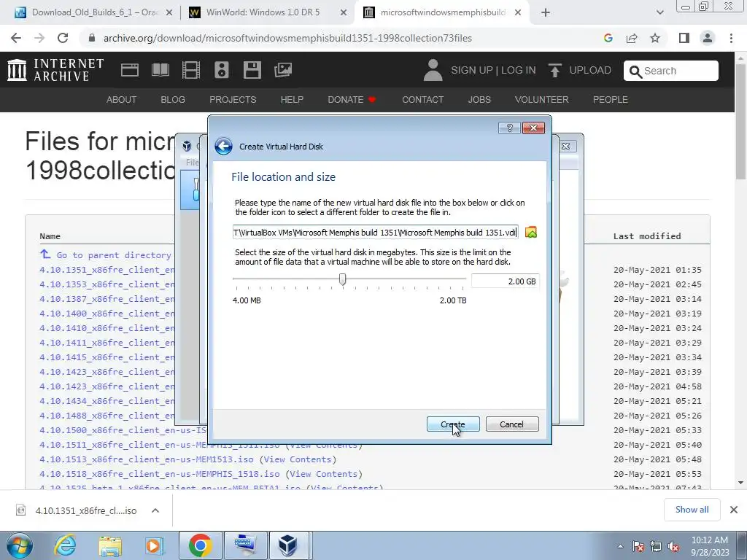747x560 pixels.
Task: Close the WinWorld tab
Action: pos(343,13)
